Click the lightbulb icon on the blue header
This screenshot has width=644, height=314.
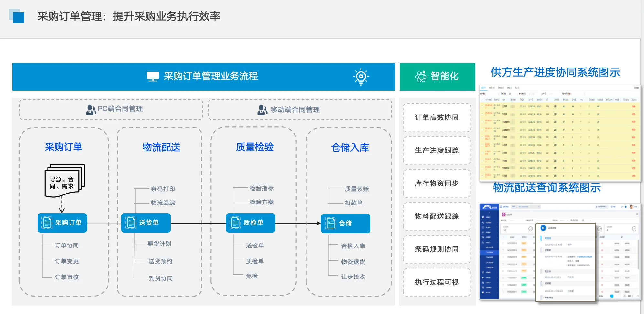[x=361, y=77]
